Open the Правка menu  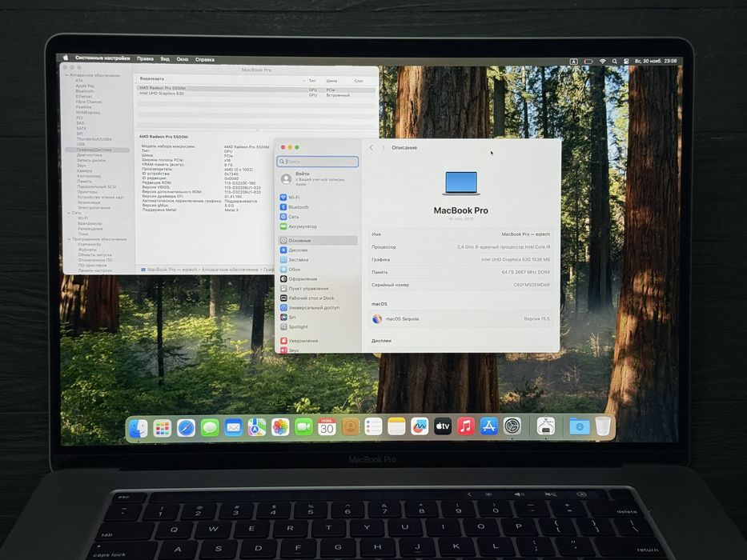pyautogui.click(x=145, y=58)
